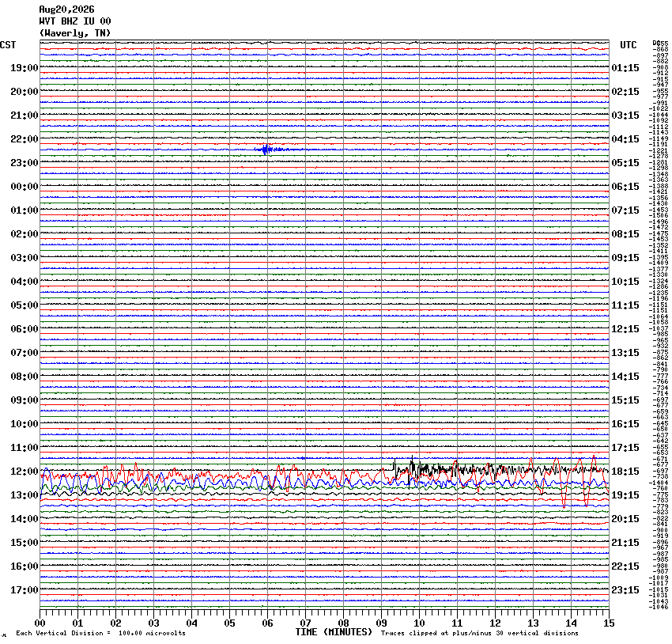Click the UTC column header
The height and width of the screenshot is (644, 672).
pyautogui.click(x=628, y=45)
